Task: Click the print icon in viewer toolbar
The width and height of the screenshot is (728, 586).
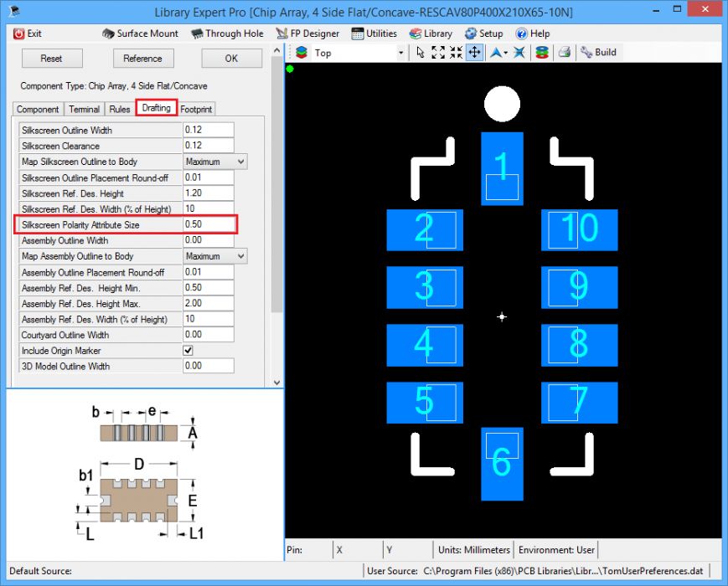Action: pyautogui.click(x=565, y=53)
